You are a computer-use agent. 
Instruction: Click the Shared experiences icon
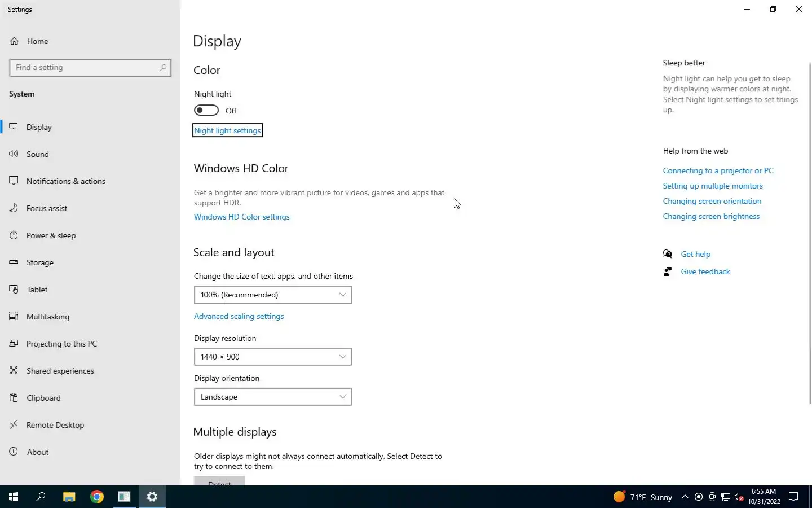[14, 370]
